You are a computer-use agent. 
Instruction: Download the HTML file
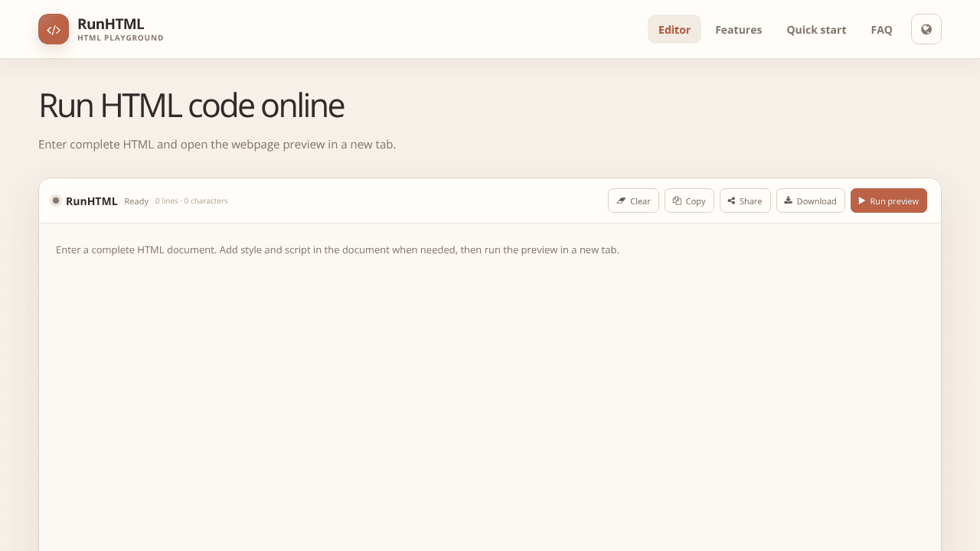811,201
